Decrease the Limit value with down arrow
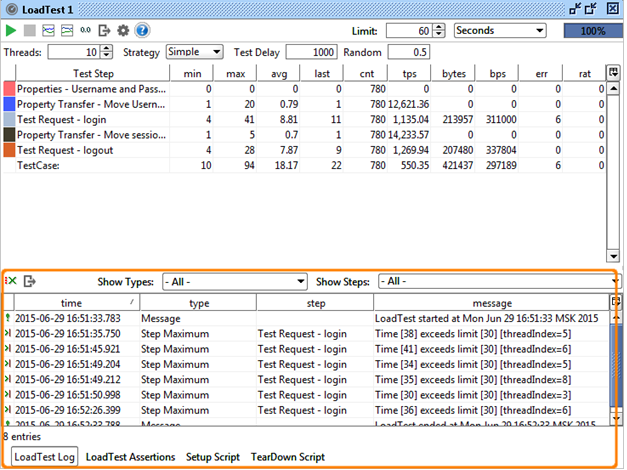Screen dimensions: 627x470 click(x=439, y=34)
